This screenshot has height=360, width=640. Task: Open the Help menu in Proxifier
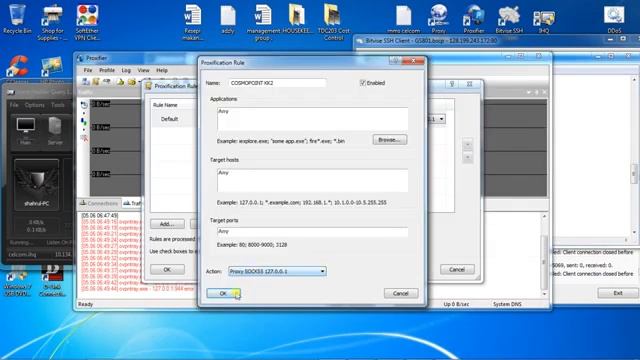(x=162, y=70)
